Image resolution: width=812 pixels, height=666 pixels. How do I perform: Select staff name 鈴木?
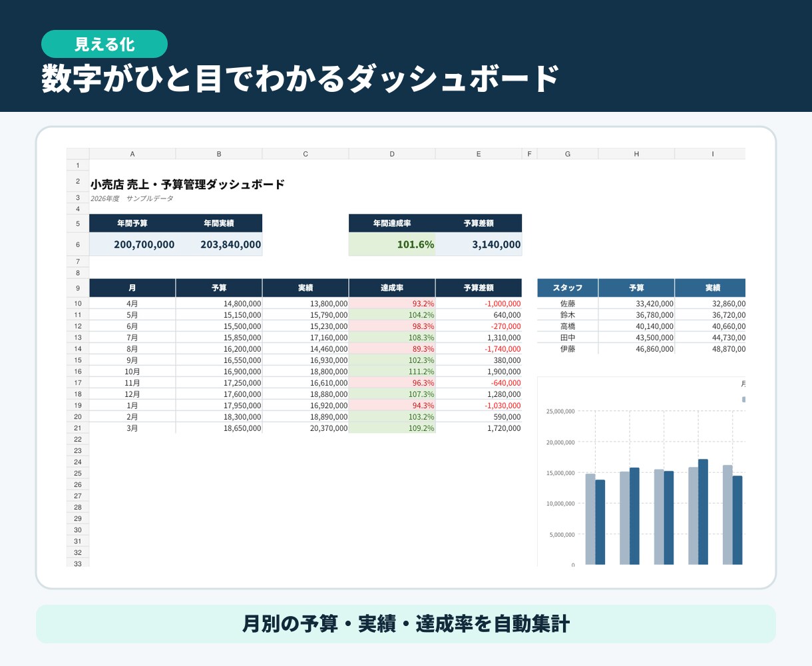click(568, 315)
